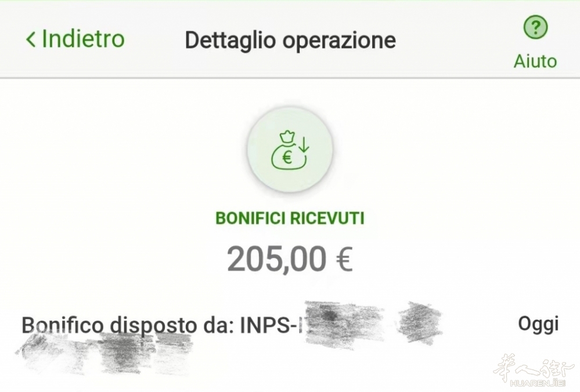Go back via the Indietro link
Viewport: 580px width, 392px height.
click(x=83, y=39)
